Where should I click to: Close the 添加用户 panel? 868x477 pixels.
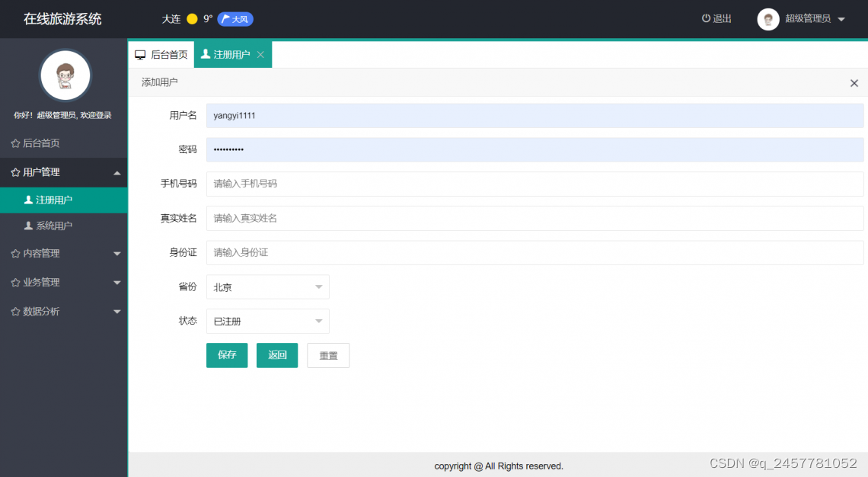pos(854,83)
